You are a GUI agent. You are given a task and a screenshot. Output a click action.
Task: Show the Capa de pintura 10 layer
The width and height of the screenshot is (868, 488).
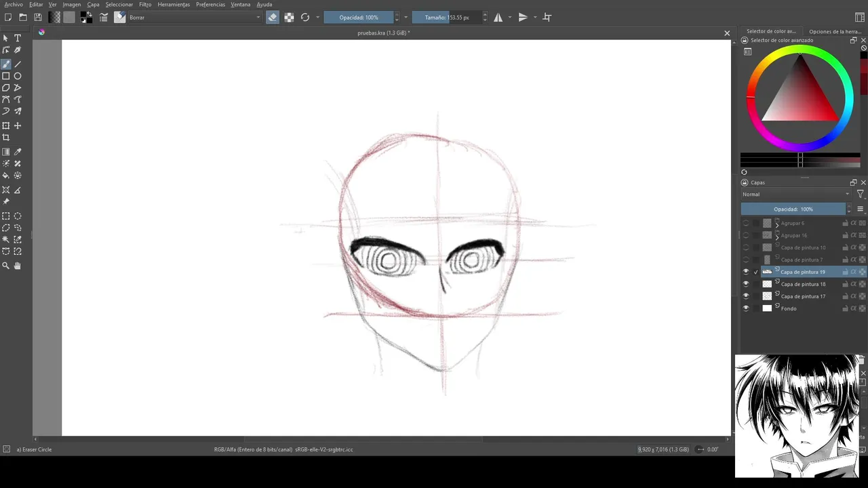(x=746, y=247)
